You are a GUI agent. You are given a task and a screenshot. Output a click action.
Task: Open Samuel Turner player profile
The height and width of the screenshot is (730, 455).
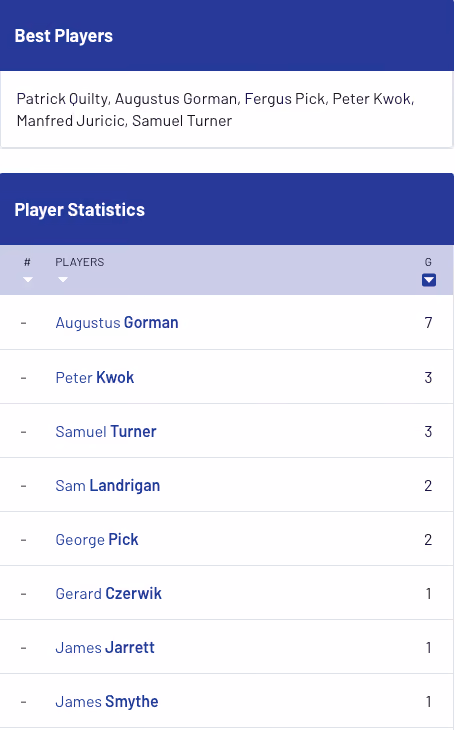[x=106, y=431]
